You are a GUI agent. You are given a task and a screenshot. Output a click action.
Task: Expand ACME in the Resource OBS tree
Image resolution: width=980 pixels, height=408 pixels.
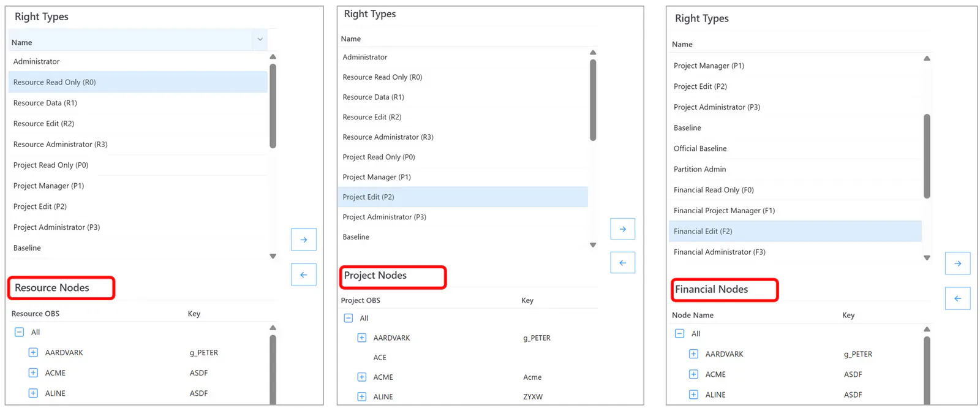pos(33,373)
